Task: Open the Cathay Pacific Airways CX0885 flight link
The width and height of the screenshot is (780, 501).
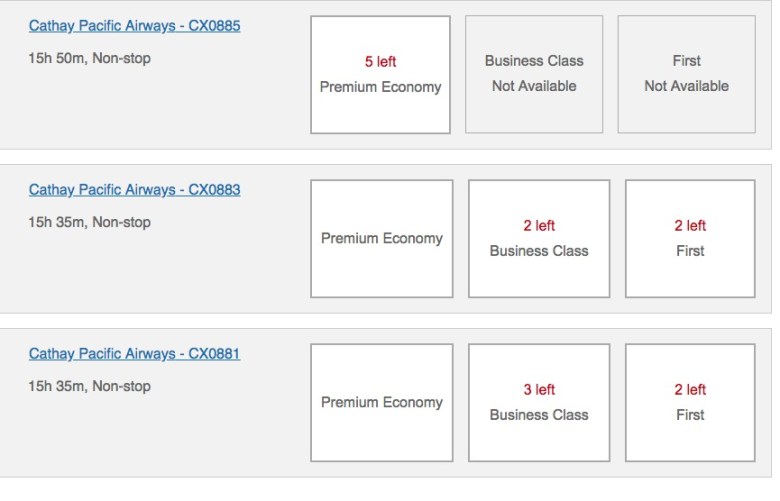Action: tap(134, 26)
